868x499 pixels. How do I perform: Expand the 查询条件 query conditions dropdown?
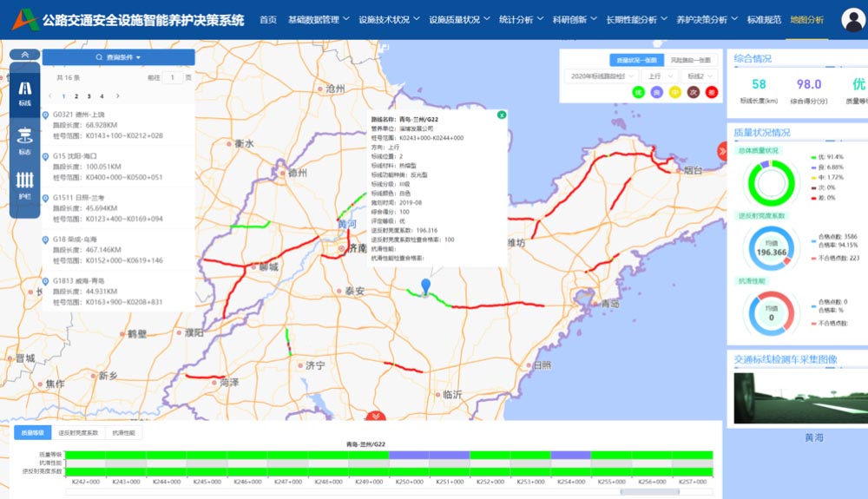click(118, 57)
